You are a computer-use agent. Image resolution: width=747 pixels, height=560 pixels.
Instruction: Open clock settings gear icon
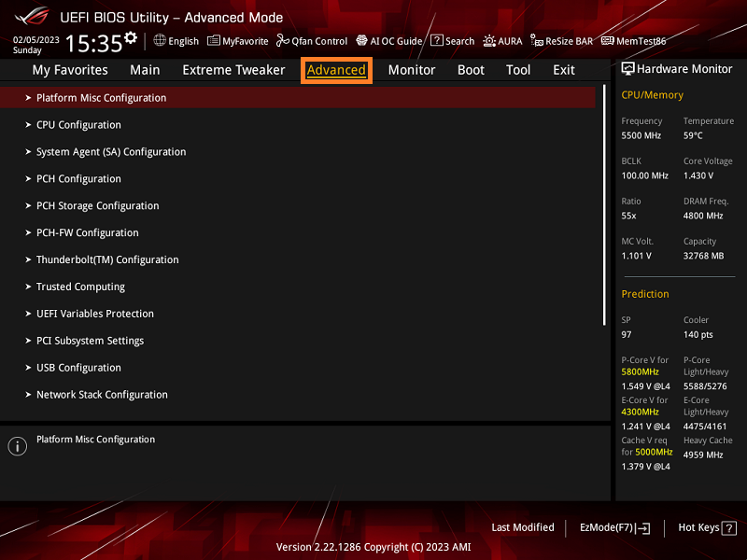131,37
